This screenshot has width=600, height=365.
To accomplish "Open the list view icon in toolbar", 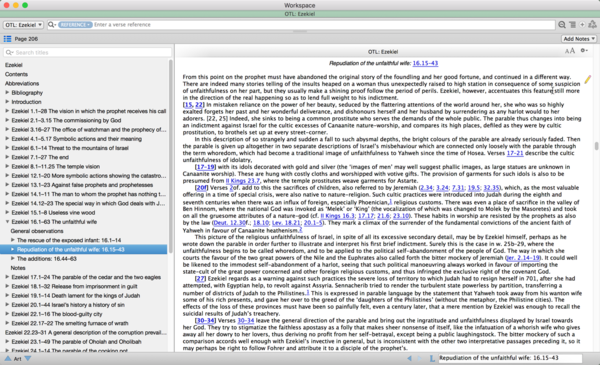I will pos(572,25).
